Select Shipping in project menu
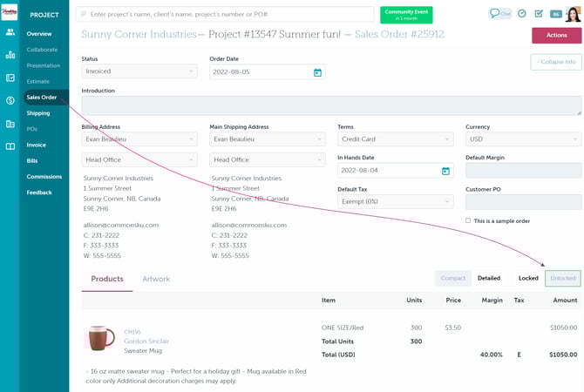The height and width of the screenshot is (392, 584). click(x=38, y=113)
